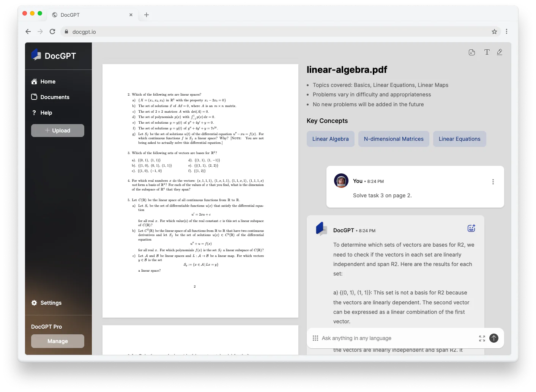Select the highlighter annotation tool

[x=500, y=52]
